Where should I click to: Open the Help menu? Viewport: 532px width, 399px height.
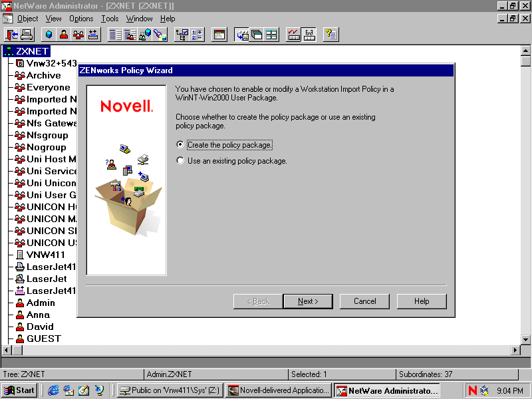168,19
